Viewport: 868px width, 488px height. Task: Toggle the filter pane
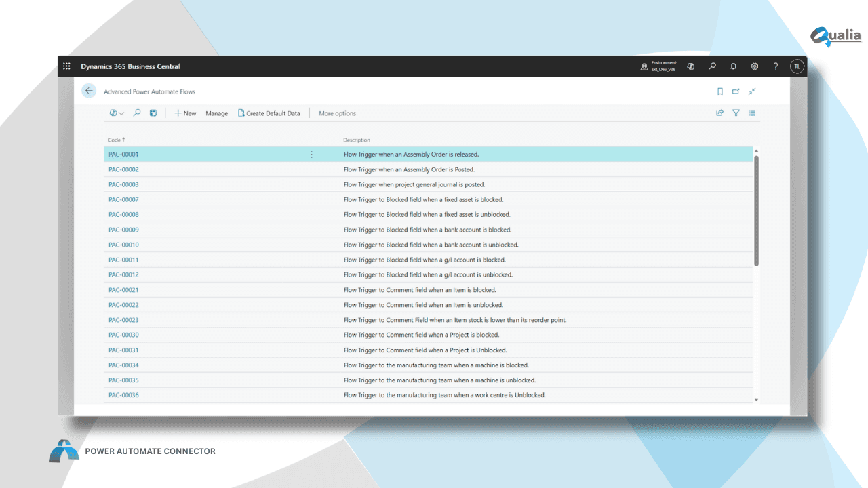click(x=736, y=113)
